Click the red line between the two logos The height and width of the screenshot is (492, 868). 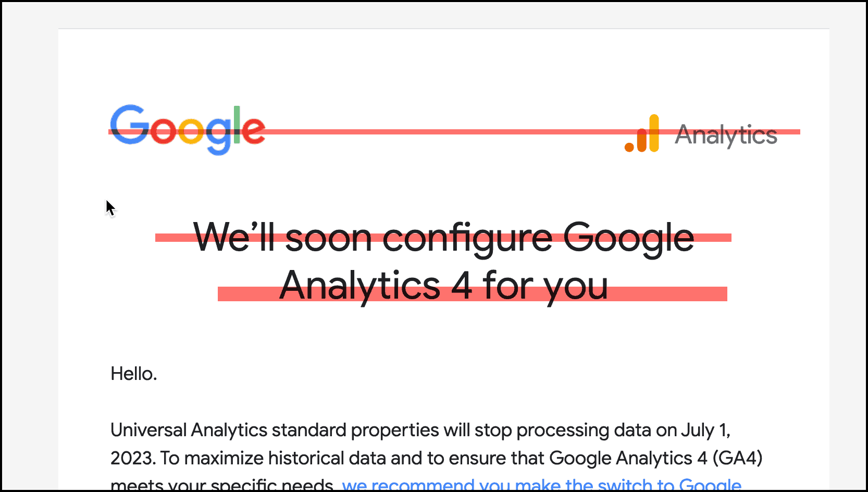pos(443,132)
